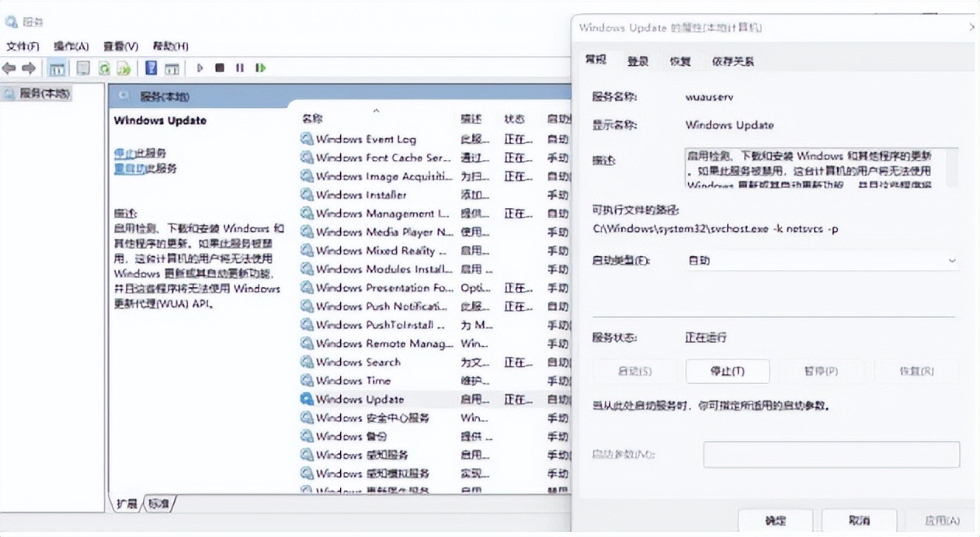Click the gear icon beside Windows Management
This screenshot has width=980, height=537.
coord(307,213)
